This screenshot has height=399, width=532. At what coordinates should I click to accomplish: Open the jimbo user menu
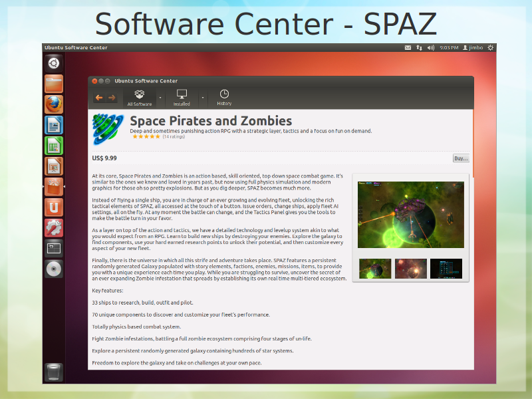point(473,48)
